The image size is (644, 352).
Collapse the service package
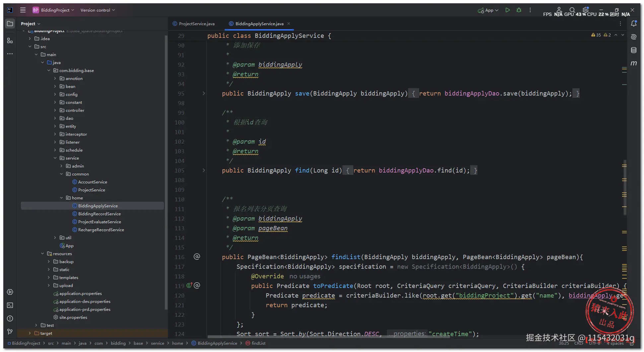pyautogui.click(x=55, y=158)
